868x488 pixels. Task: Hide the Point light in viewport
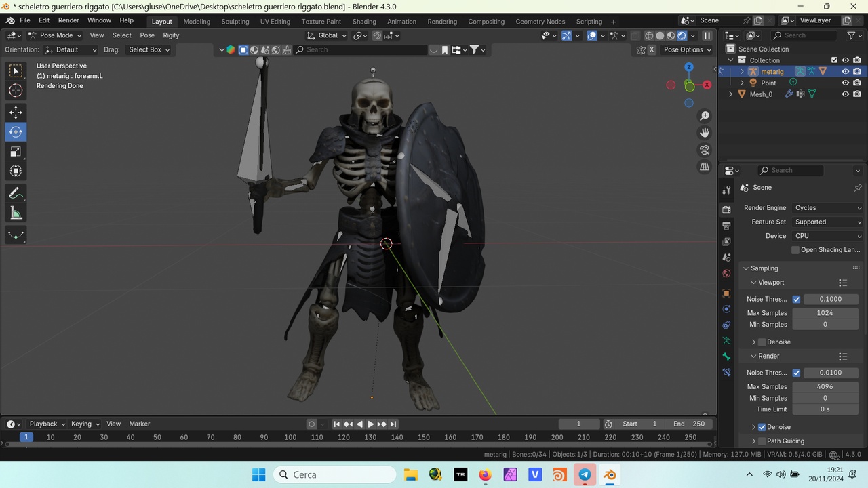pos(846,83)
